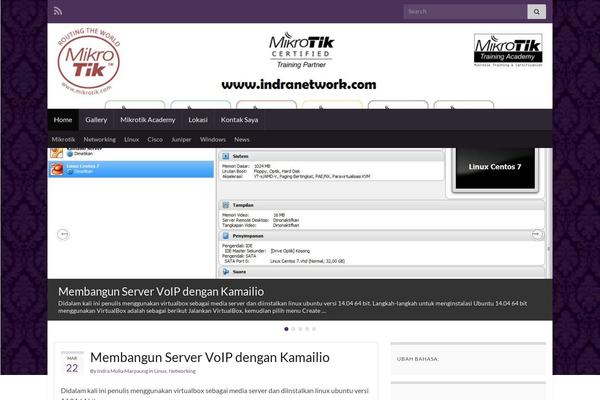600x400 pixels.
Task: Go to next slide arrow
Action: (537, 234)
